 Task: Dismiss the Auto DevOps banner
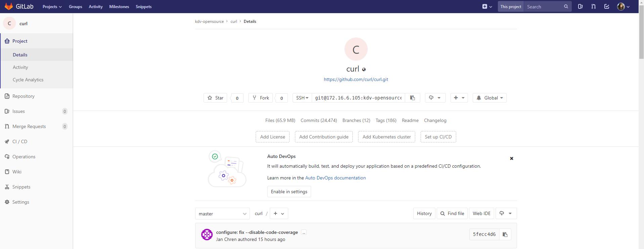coord(512,158)
